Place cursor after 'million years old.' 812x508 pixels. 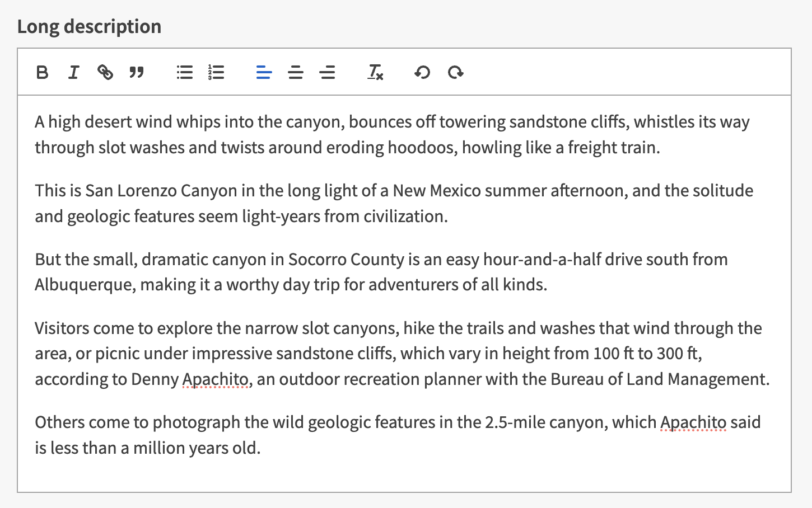262,448
